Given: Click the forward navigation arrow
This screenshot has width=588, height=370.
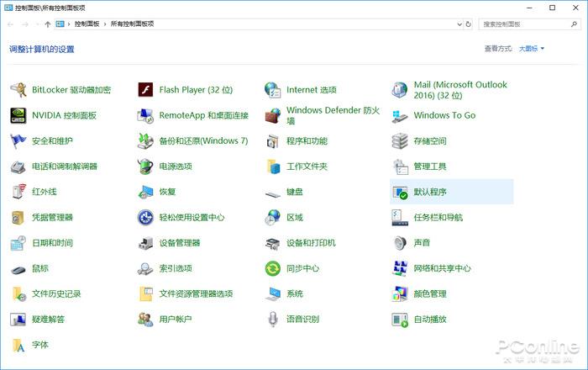Looking at the screenshot, I should (24, 24).
